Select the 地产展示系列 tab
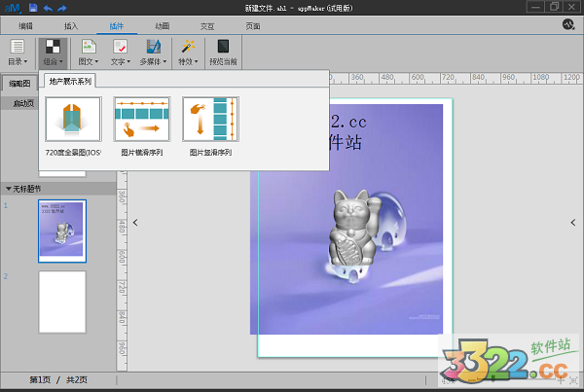Screen dimensions: 584x392 click(70, 82)
